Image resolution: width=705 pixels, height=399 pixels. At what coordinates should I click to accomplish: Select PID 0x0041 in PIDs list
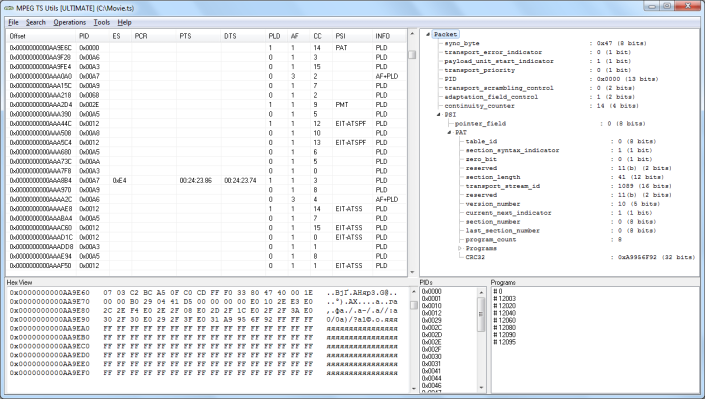432,371
